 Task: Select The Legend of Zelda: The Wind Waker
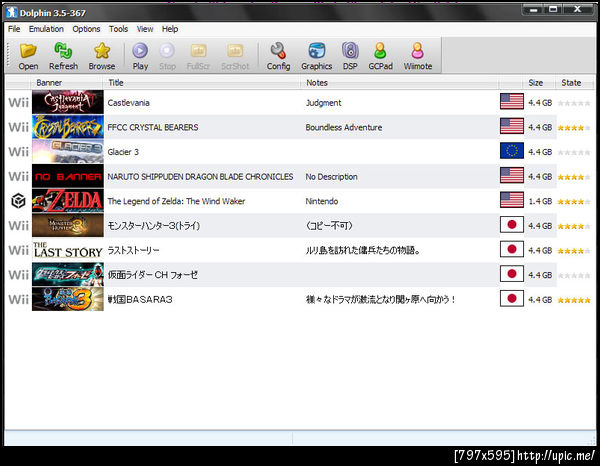pyautogui.click(x=176, y=201)
